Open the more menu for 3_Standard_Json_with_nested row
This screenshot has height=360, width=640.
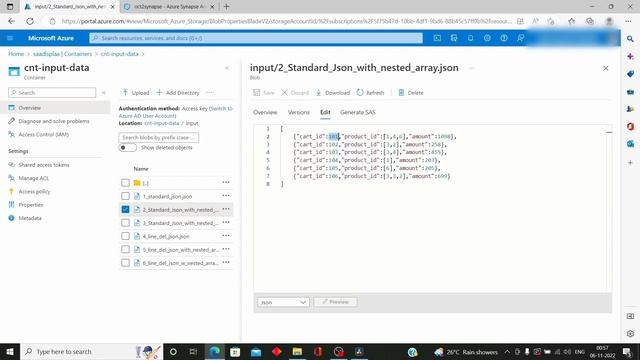pos(226,222)
